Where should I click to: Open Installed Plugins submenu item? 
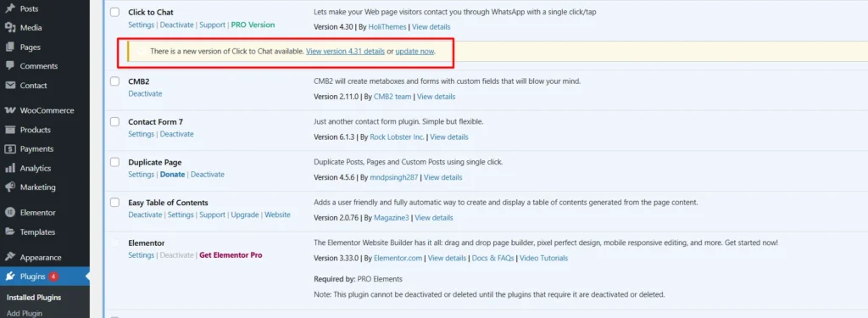tap(34, 298)
